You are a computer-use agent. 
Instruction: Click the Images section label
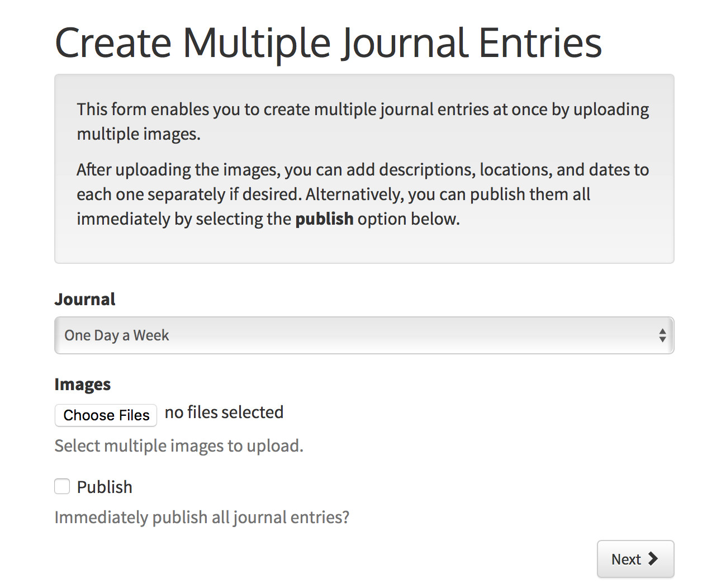(82, 384)
